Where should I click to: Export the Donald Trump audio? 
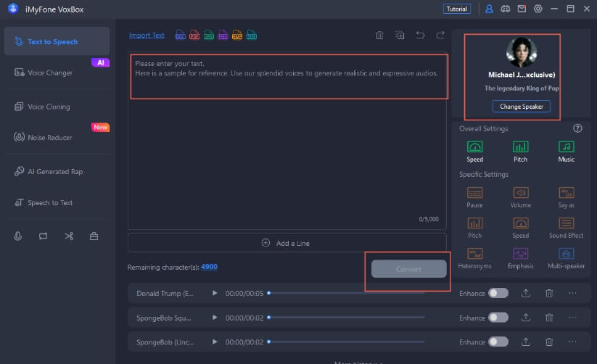coord(526,293)
